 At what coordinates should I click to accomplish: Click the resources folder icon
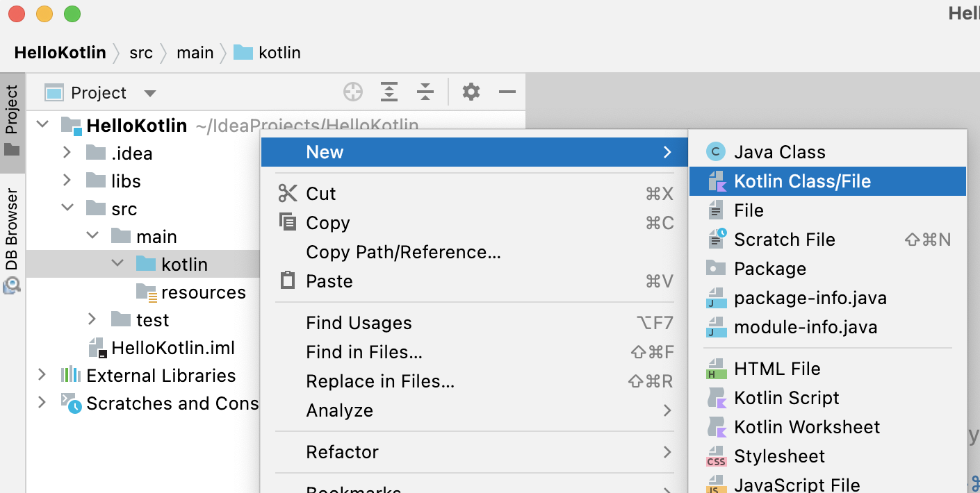147,293
